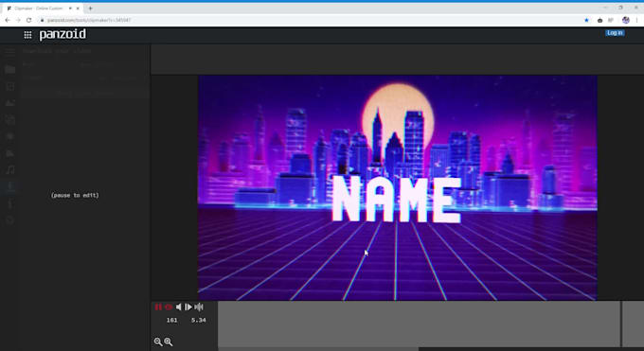Image resolution: width=644 pixels, height=351 pixels.
Task: Go back in the browser
Action: (x=8, y=20)
